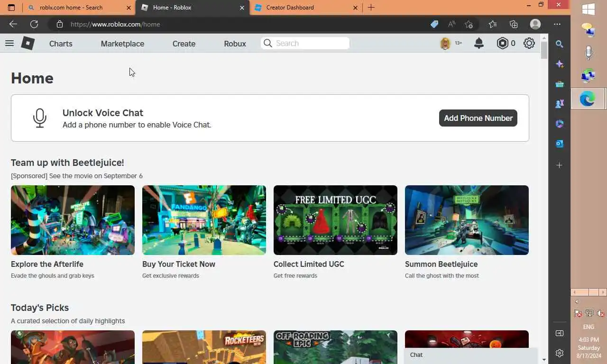The width and height of the screenshot is (607, 364).
Task: Click the page scrollbar down arrow
Action: tap(544, 360)
